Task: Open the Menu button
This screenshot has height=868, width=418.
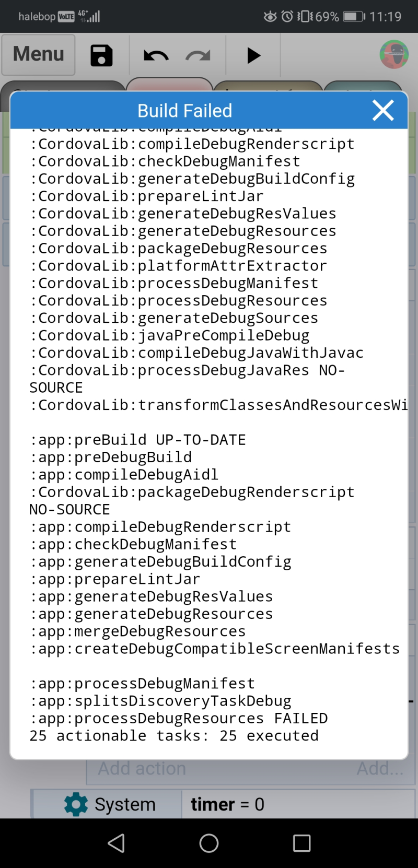Action: [38, 55]
